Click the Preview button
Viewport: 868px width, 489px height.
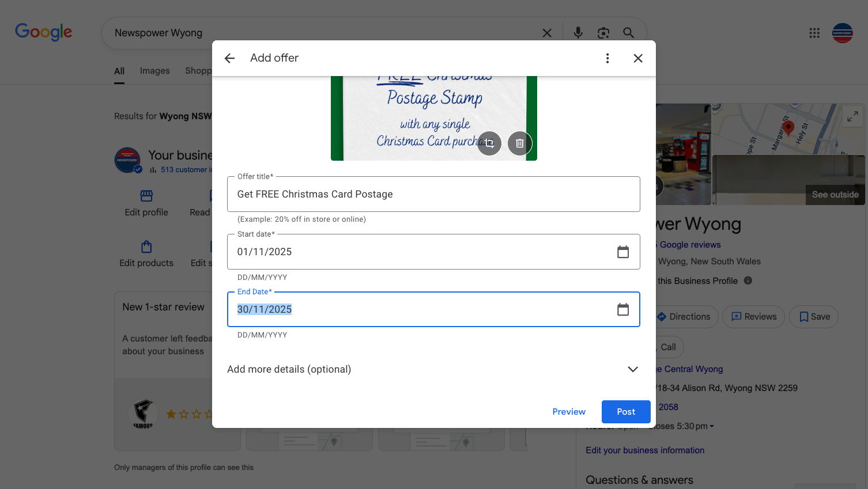click(569, 412)
